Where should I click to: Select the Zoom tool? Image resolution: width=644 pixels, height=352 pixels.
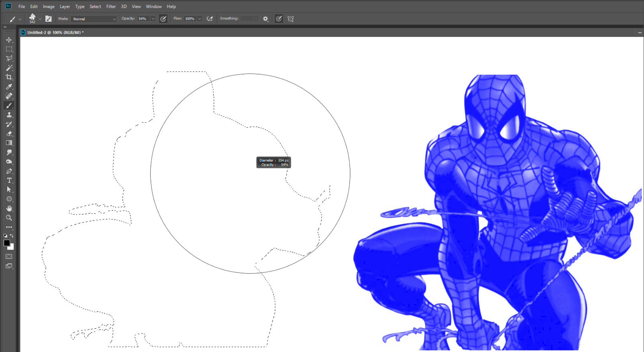tap(9, 218)
